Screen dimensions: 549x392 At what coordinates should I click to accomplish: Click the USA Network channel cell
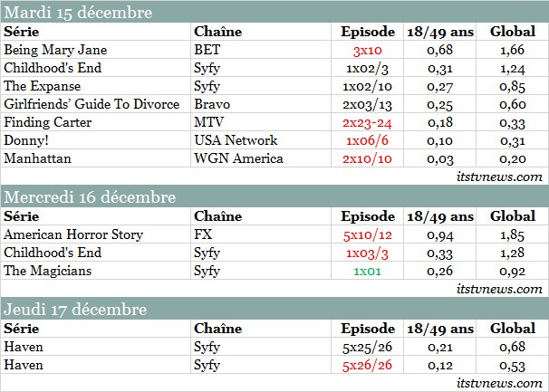point(236,140)
